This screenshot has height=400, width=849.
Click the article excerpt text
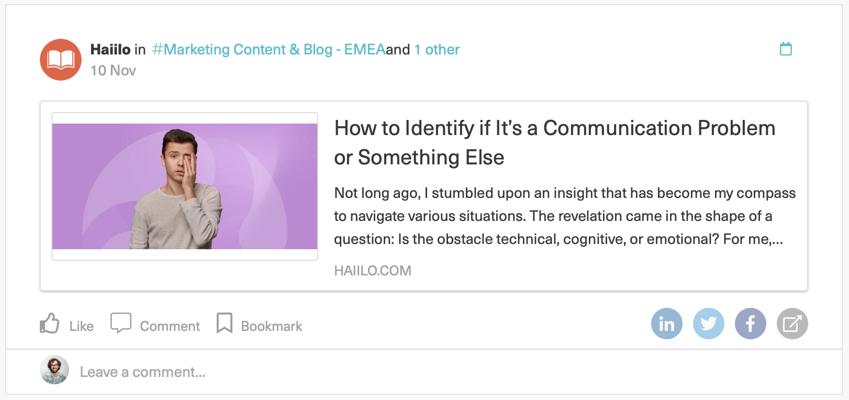(x=564, y=216)
